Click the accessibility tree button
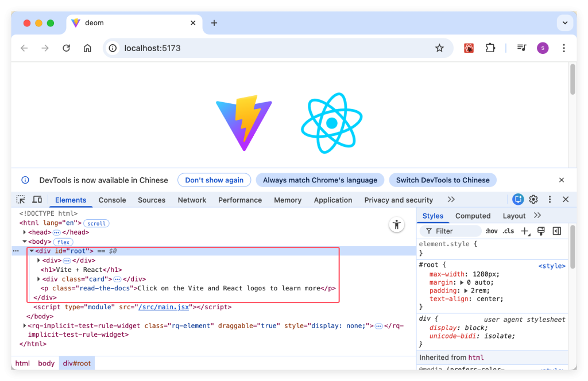 [396, 225]
